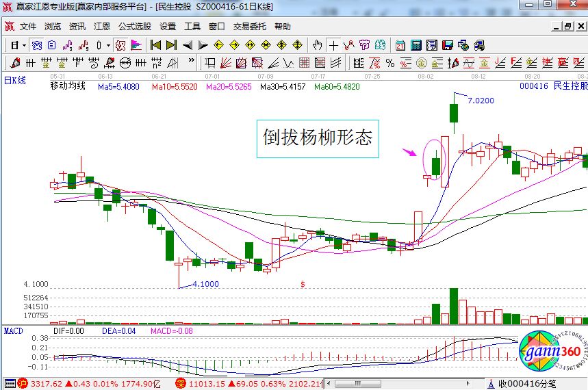Image resolution: width=588 pixels, height=390 pixels.
Task: Click the 沪 Shanghai index indicator
Action: (22, 384)
